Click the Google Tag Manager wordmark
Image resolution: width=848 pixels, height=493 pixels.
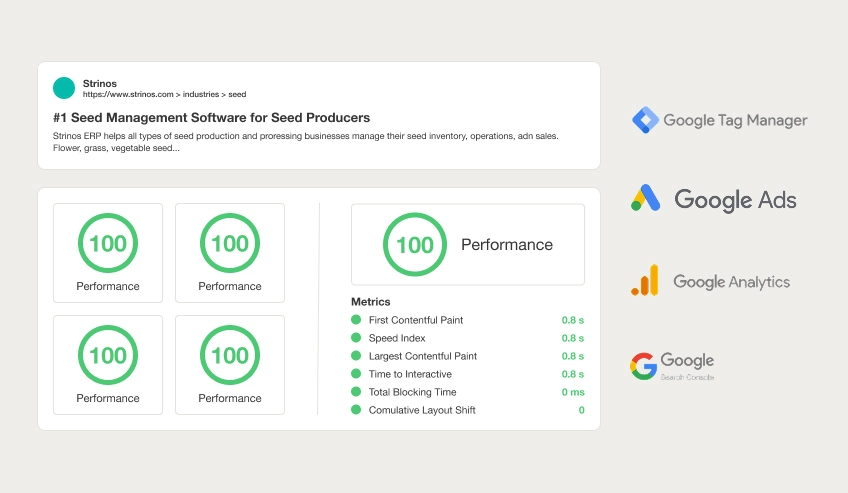(x=735, y=121)
